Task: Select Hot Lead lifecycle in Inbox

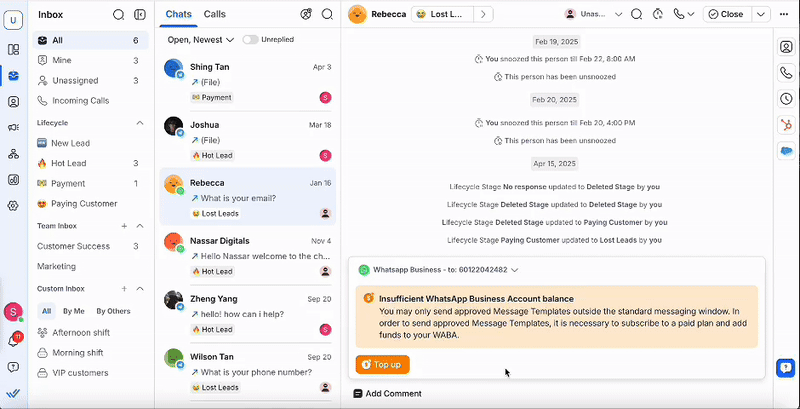Action: pos(69,163)
